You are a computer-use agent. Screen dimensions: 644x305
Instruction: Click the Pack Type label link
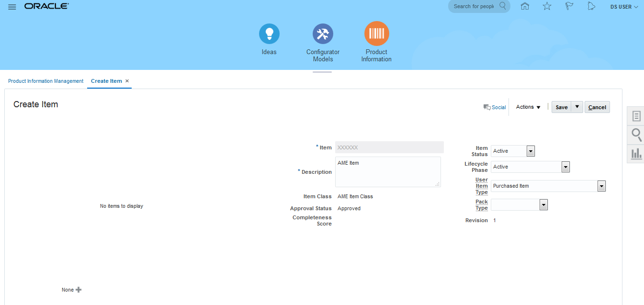click(x=482, y=205)
